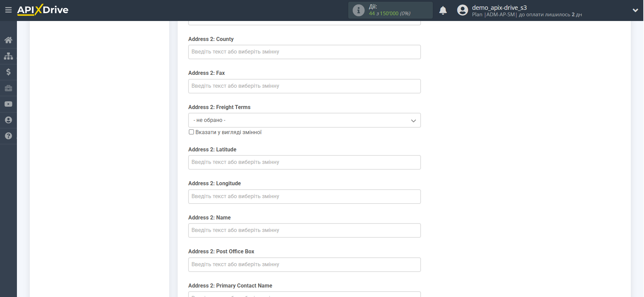Click the ApiX-Drive logo
644x297 pixels.
43,10
